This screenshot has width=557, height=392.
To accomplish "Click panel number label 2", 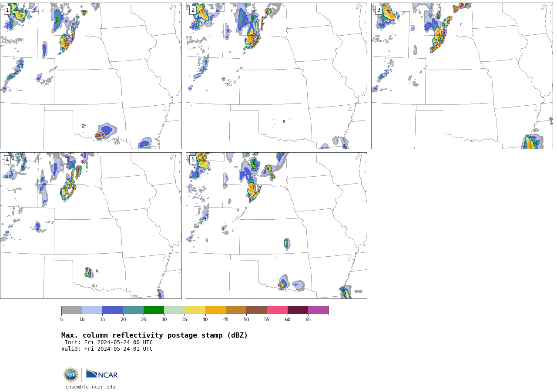I will [193, 10].
